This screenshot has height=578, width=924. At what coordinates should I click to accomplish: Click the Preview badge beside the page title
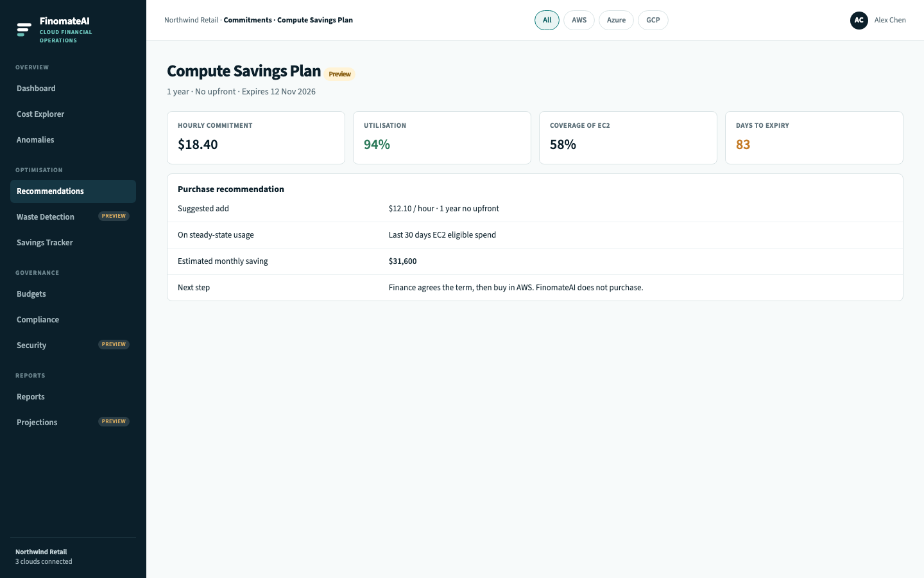[339, 74]
